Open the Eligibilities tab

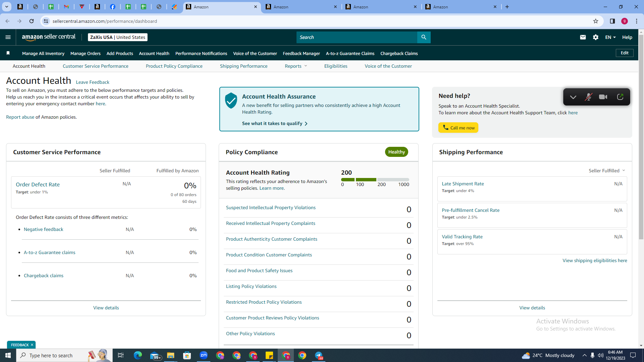pyautogui.click(x=336, y=66)
